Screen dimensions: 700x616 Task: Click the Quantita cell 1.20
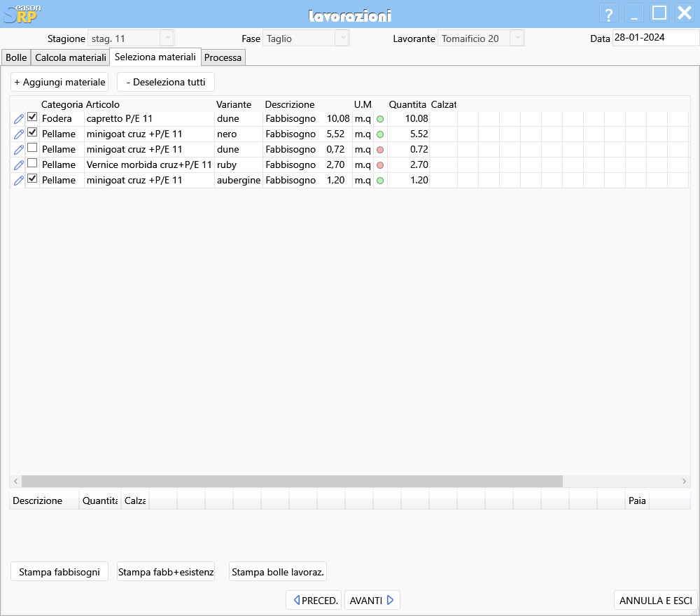tap(408, 181)
